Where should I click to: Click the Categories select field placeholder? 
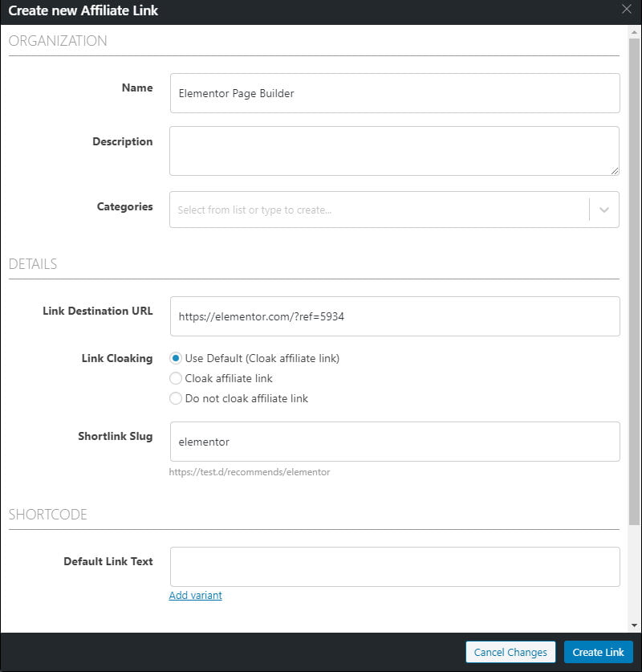(254, 210)
